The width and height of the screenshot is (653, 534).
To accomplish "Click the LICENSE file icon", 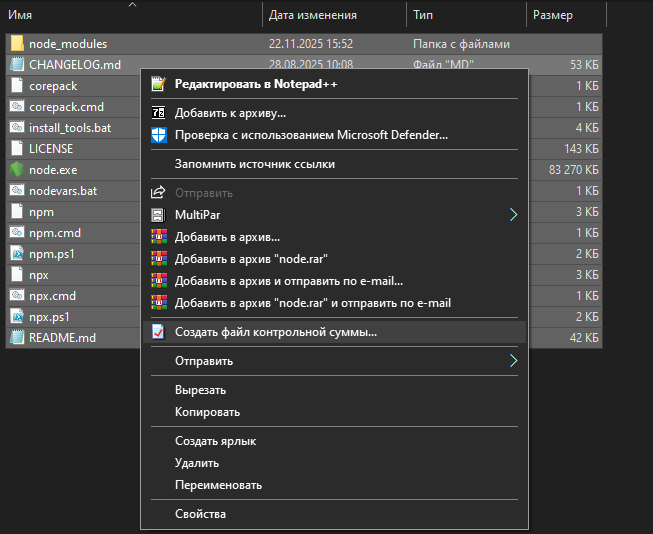I will click(x=17, y=148).
